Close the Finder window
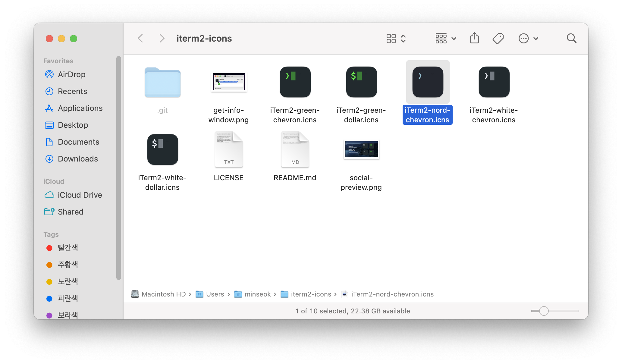 tap(49, 39)
